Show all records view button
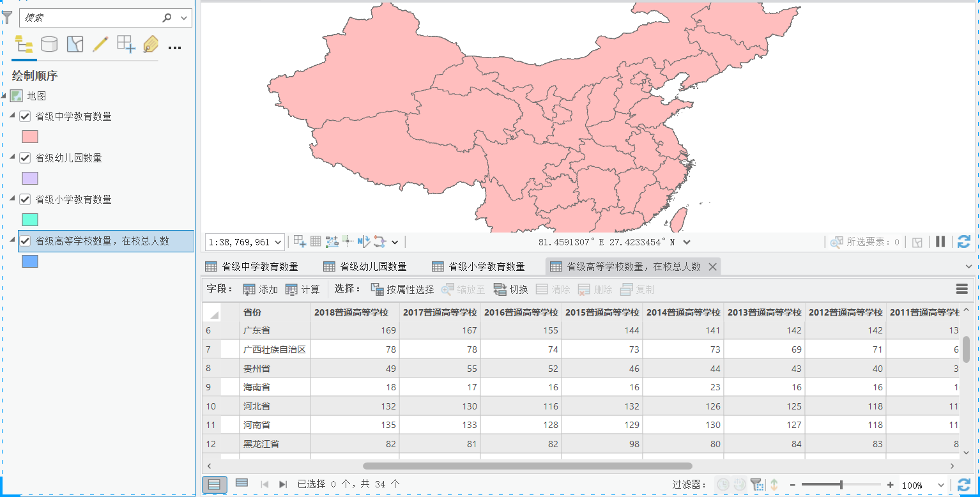The image size is (980, 497). pyautogui.click(x=215, y=484)
